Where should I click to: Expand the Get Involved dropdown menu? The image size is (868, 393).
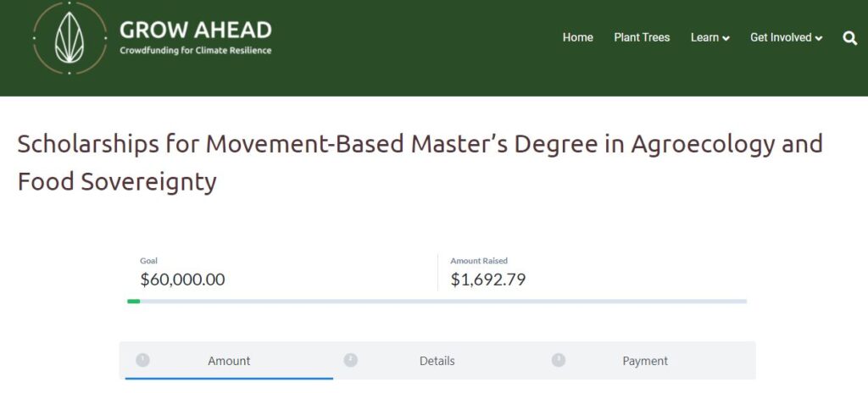[x=786, y=37]
